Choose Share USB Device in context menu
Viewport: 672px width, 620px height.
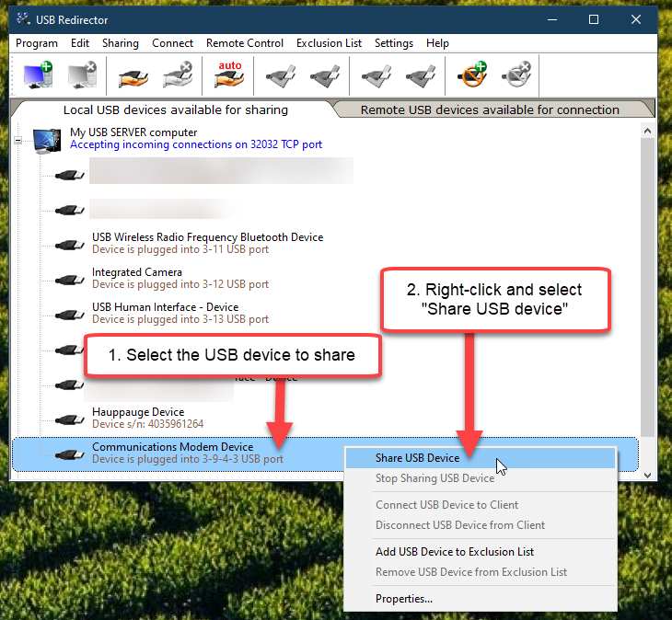(417, 458)
